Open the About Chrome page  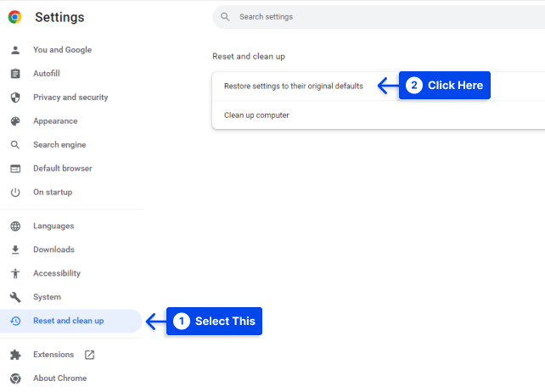point(59,378)
